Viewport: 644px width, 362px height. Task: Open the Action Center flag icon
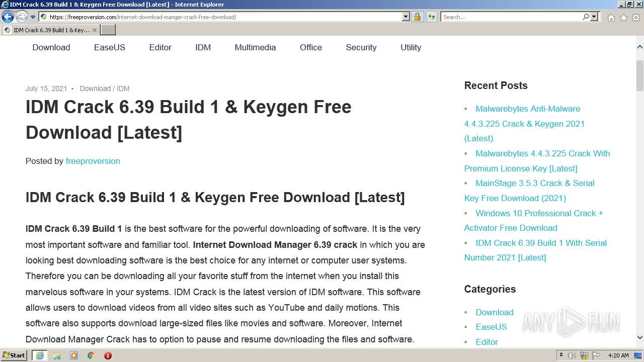point(596,355)
